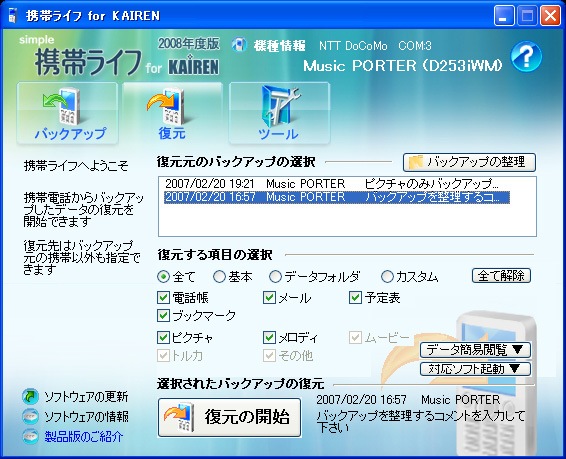Screen dimensions: 566x459
Task: Toggle the 予定表 checkbox
Action: (x=355, y=298)
